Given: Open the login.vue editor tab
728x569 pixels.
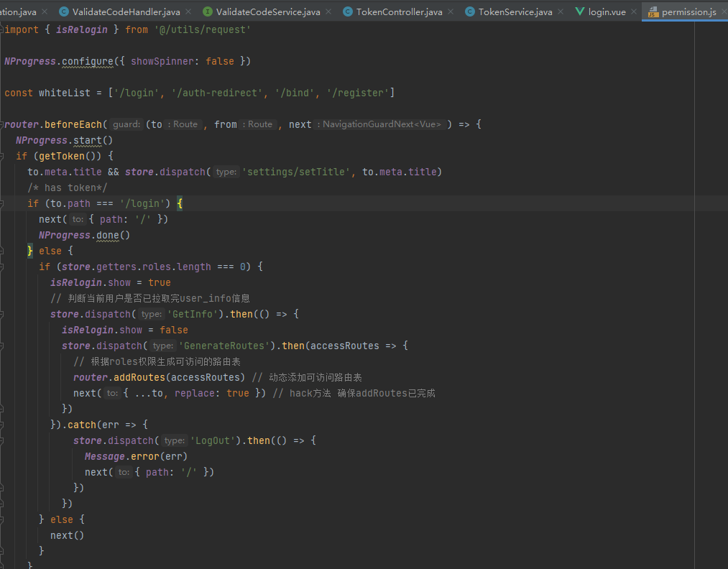Looking at the screenshot, I should (x=607, y=11).
